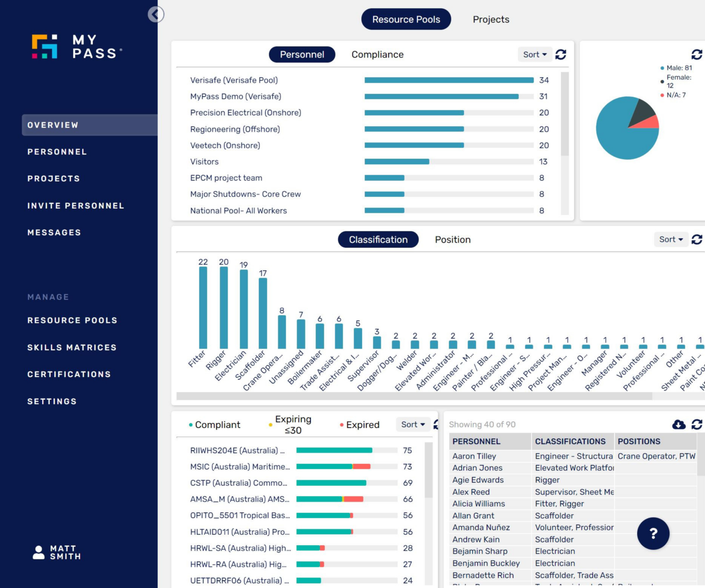Refresh the Personnel resource pools panel
Screen dimensions: 705x588
[x=560, y=55]
